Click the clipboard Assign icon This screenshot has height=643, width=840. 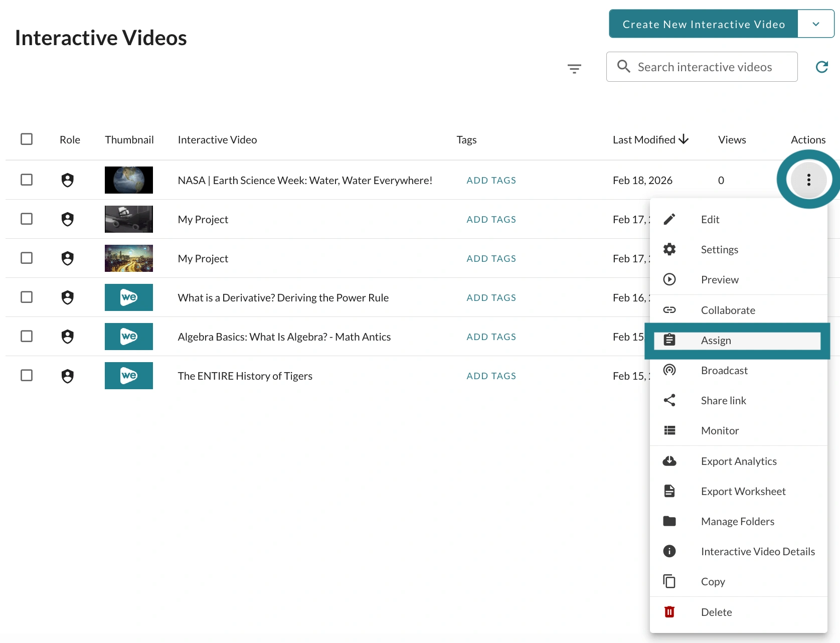[669, 340]
